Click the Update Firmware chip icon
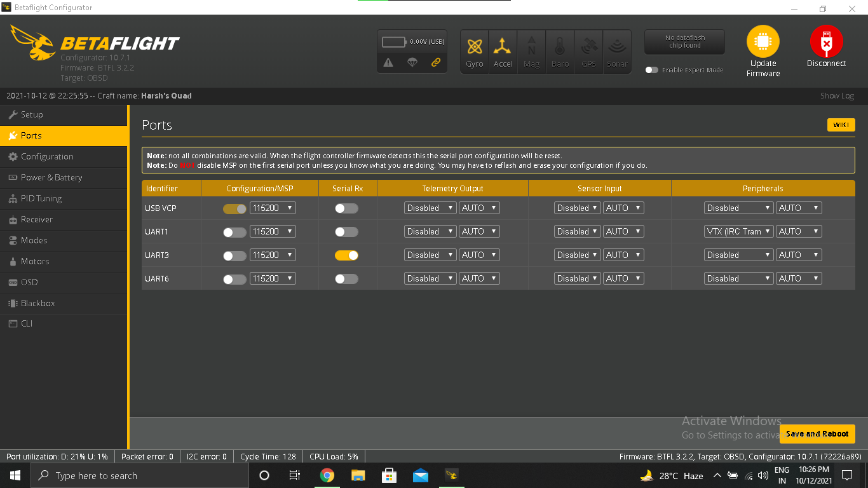Viewport: 868px width, 488px height. 763,42
